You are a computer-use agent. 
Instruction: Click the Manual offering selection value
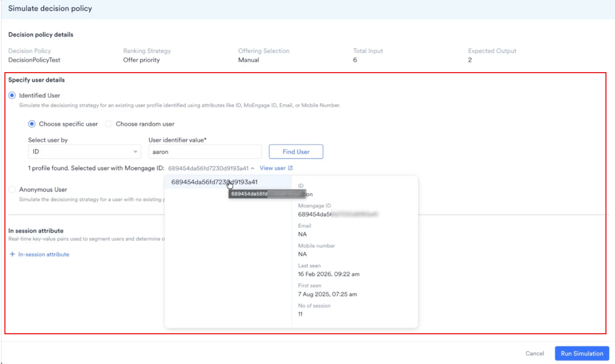(249, 60)
